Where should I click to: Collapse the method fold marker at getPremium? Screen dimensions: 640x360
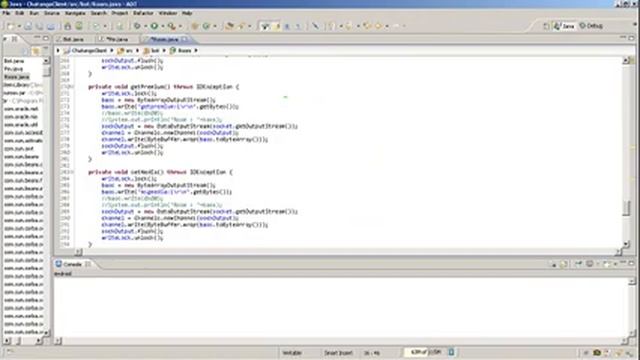coord(73,87)
